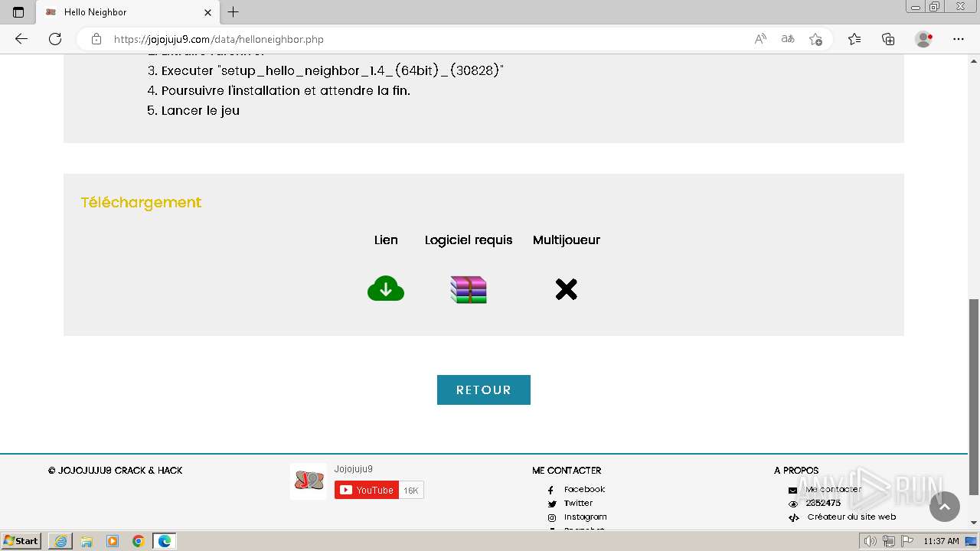Select Microsoft Edge in the taskbar

pos(165,541)
